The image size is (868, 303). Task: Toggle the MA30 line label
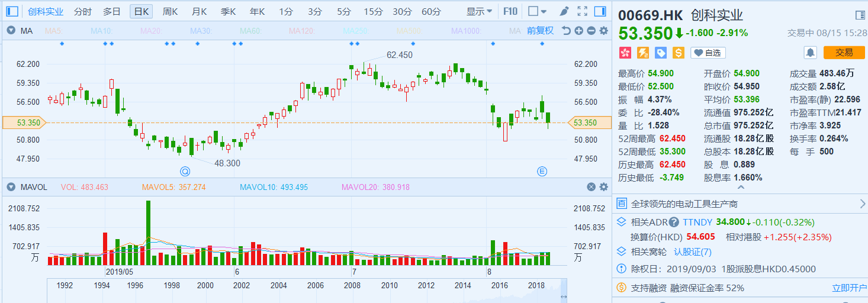point(201,31)
